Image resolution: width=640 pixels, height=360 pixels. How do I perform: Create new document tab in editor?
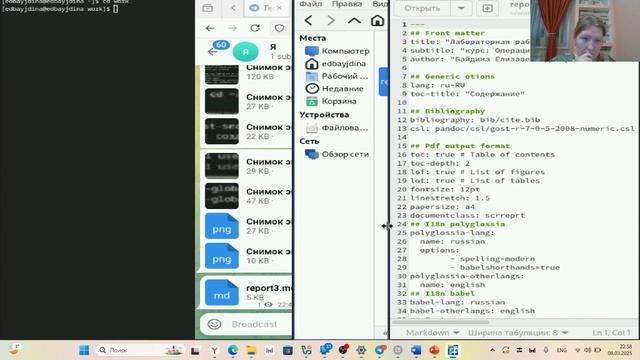point(487,8)
